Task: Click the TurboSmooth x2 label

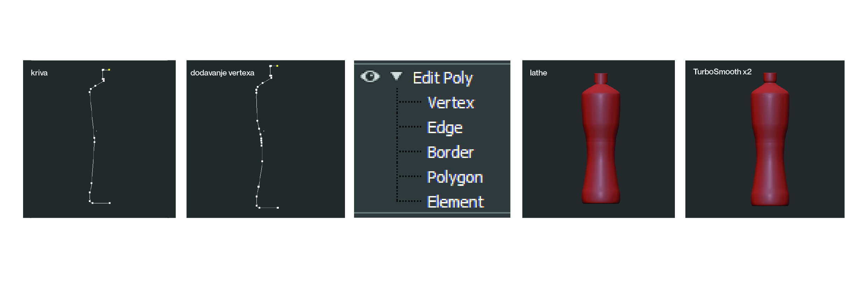Action: pos(722,72)
